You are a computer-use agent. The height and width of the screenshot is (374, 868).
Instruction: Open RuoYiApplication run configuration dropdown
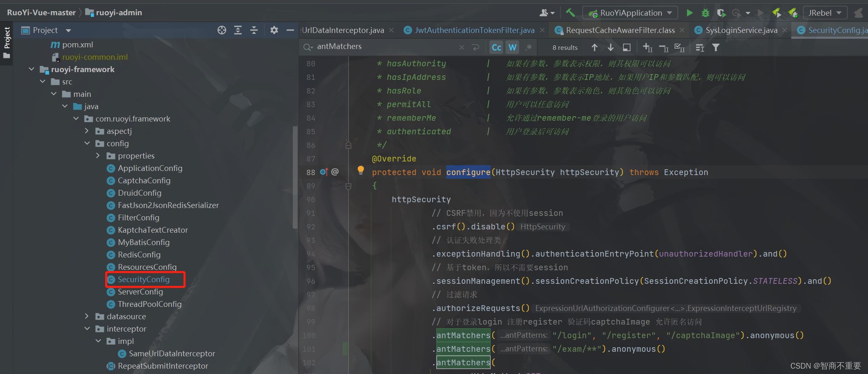tap(630, 13)
